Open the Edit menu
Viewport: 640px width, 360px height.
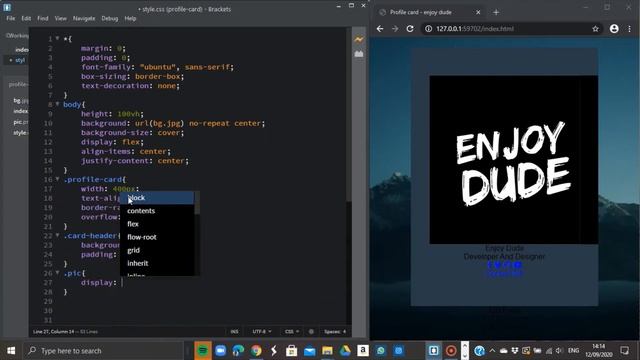tap(26, 18)
